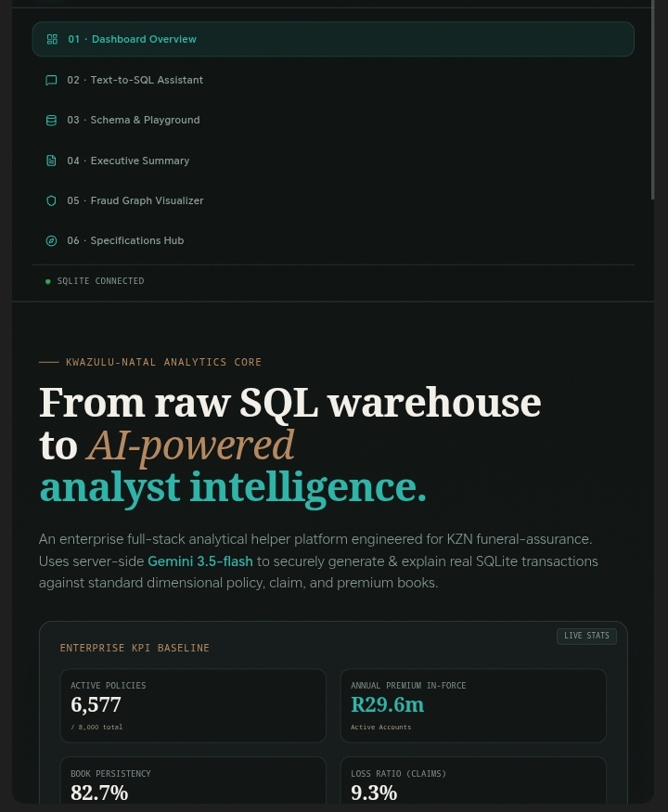Select 04 · Executive Summary

click(333, 161)
